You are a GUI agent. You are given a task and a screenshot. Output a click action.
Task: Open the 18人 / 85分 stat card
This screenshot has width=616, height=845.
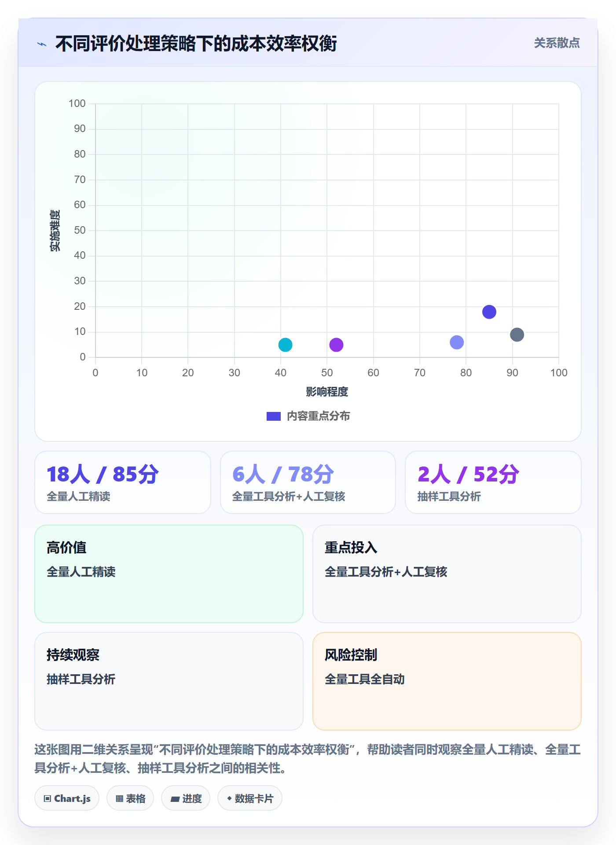coord(123,482)
